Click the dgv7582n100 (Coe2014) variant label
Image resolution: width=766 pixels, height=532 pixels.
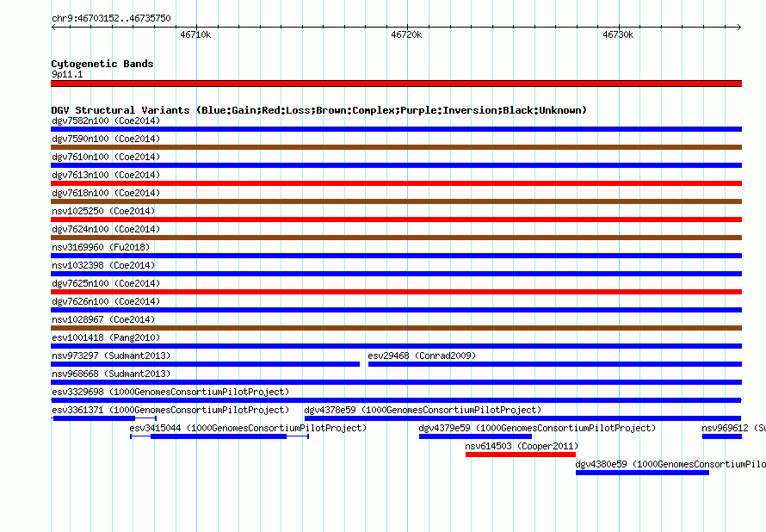point(106,121)
